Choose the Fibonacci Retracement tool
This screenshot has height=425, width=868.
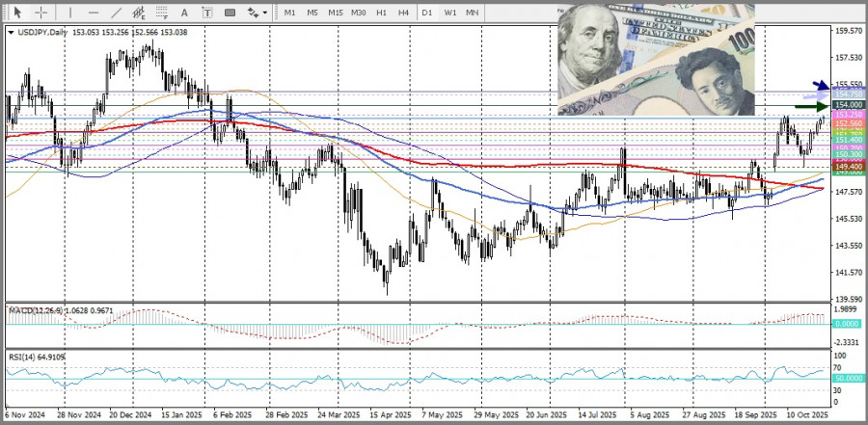pyautogui.click(x=162, y=13)
